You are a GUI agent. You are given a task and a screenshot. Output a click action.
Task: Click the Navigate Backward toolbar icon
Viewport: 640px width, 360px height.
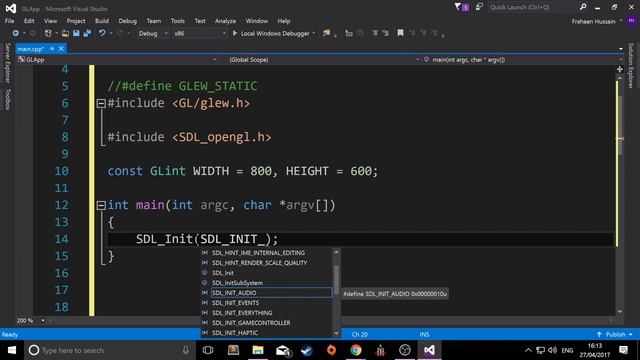tap(16, 33)
